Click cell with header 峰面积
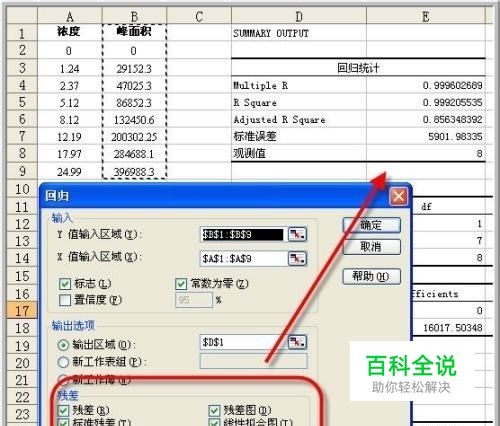 (134, 32)
